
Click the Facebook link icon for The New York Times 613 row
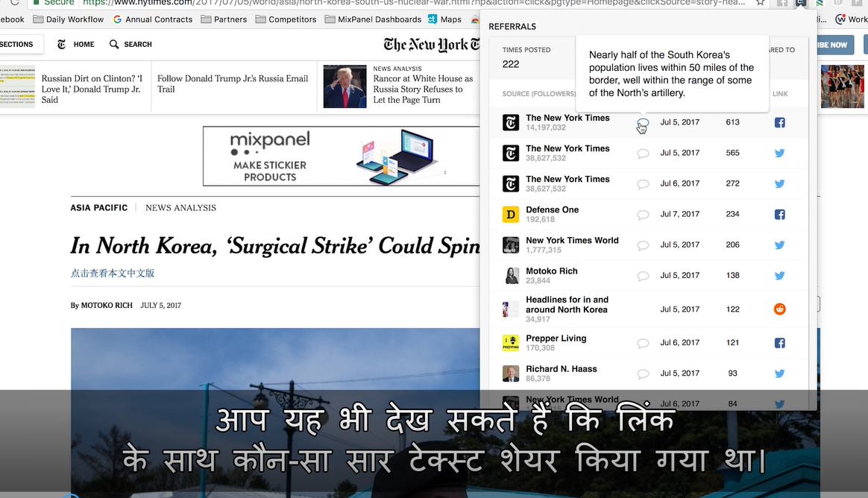click(779, 122)
